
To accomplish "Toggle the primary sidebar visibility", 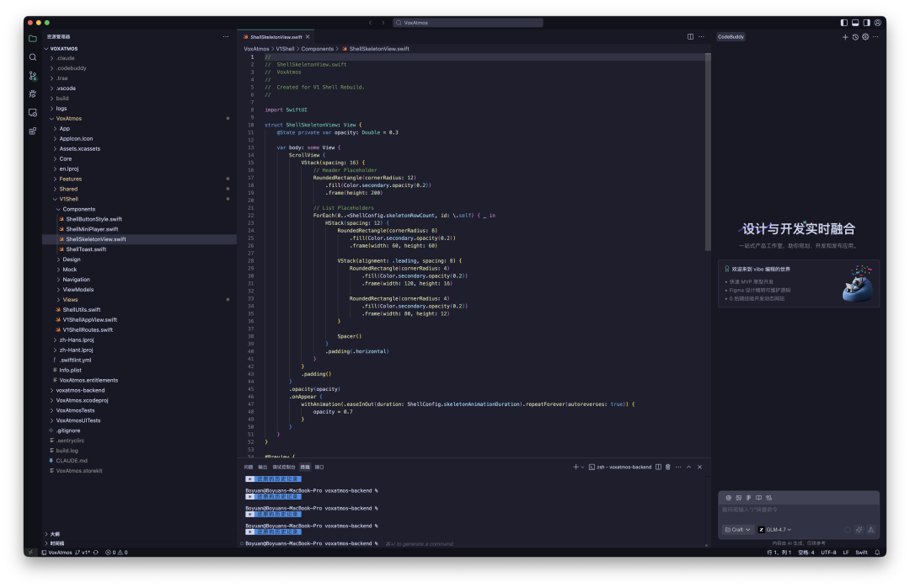I will click(x=844, y=23).
